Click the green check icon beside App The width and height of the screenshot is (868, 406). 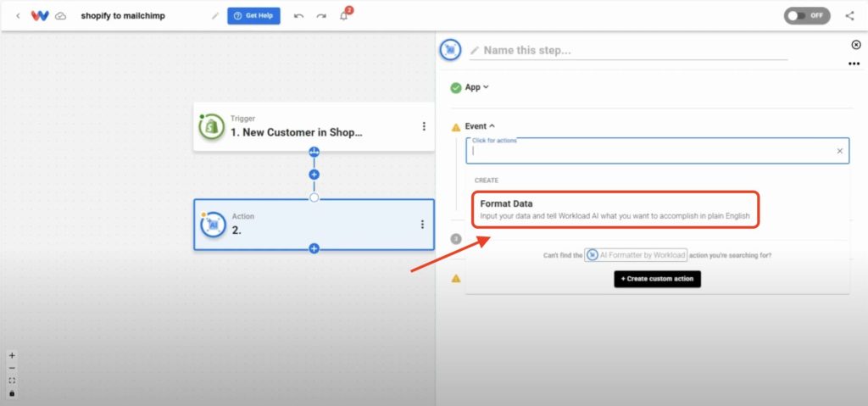pos(455,87)
